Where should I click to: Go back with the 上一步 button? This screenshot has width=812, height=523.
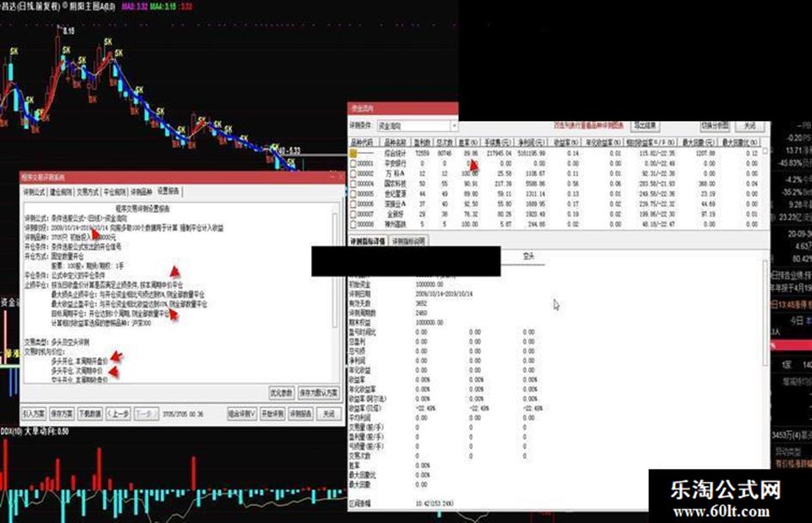tap(119, 414)
